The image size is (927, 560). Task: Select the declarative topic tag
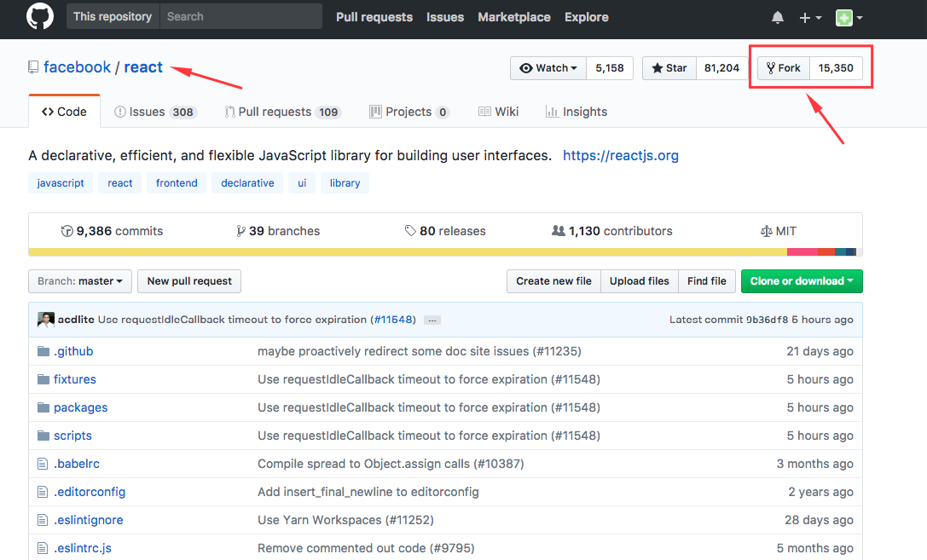coord(247,183)
